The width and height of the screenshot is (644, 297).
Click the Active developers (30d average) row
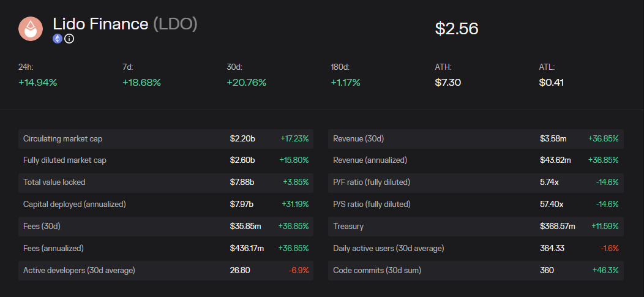point(165,270)
